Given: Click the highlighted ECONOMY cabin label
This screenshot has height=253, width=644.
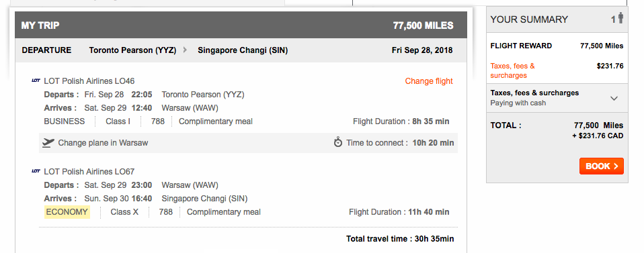Looking at the screenshot, I should (x=67, y=212).
